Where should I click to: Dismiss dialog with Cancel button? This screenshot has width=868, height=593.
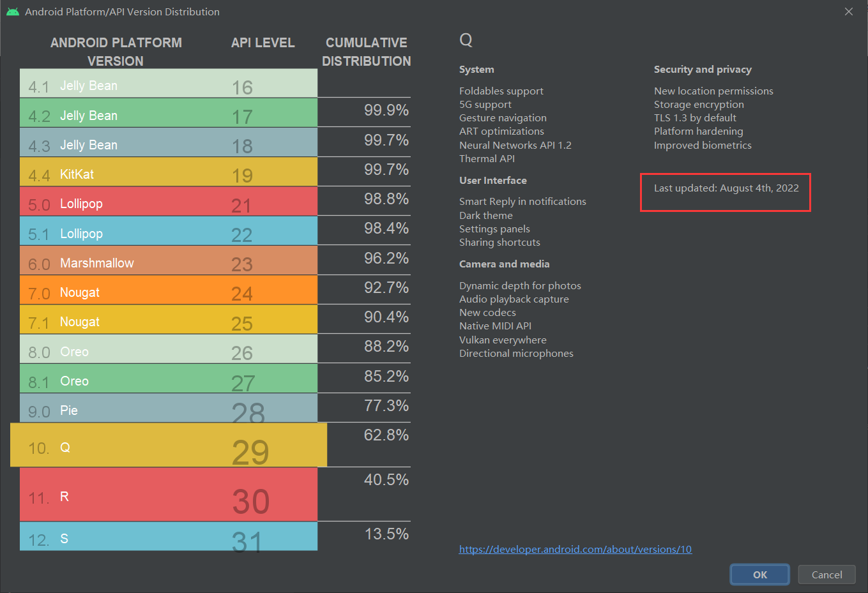pos(827,574)
